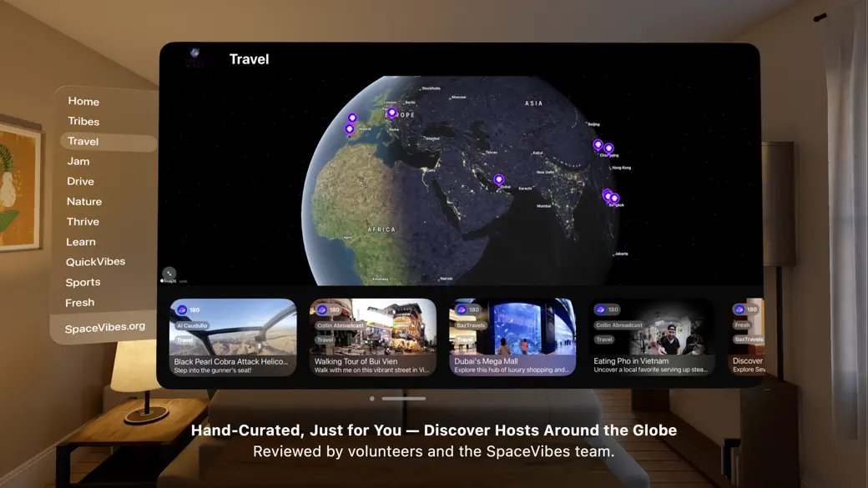This screenshot has height=488, width=868.
Task: Click the rightmost pin at Bangkok
Action: (614, 199)
